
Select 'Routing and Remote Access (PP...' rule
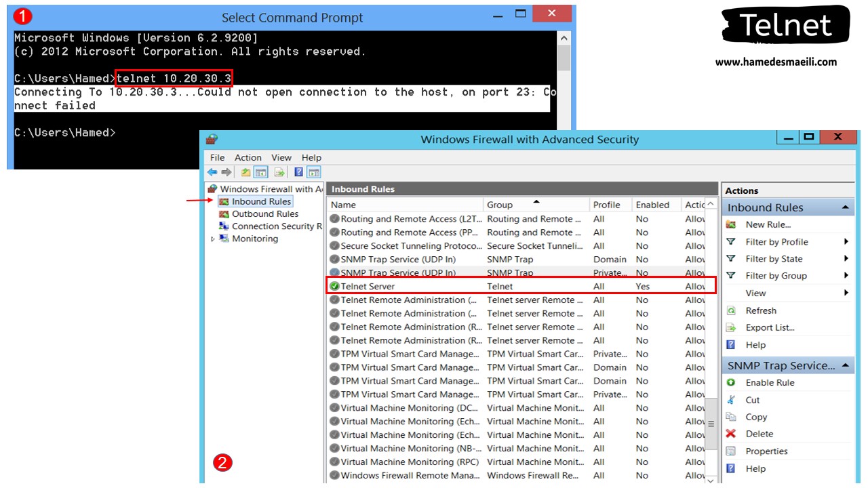pyautogui.click(x=412, y=232)
